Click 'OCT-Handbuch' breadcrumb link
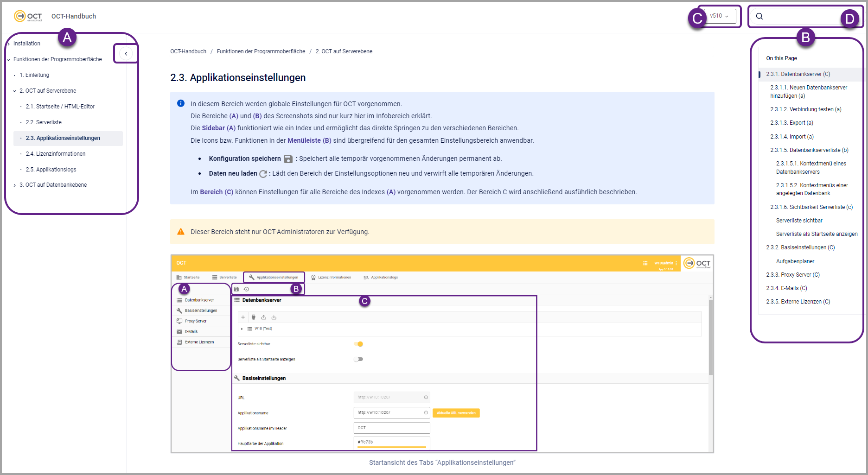868x475 pixels. click(188, 51)
